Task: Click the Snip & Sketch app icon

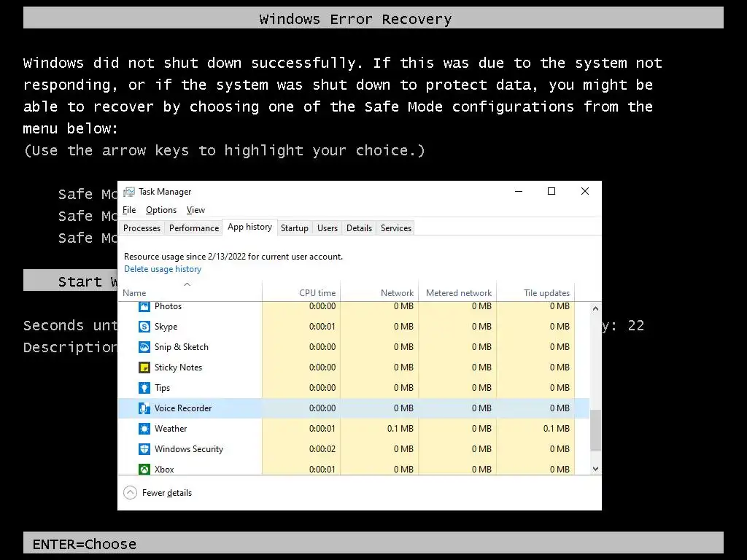Action: (x=144, y=347)
